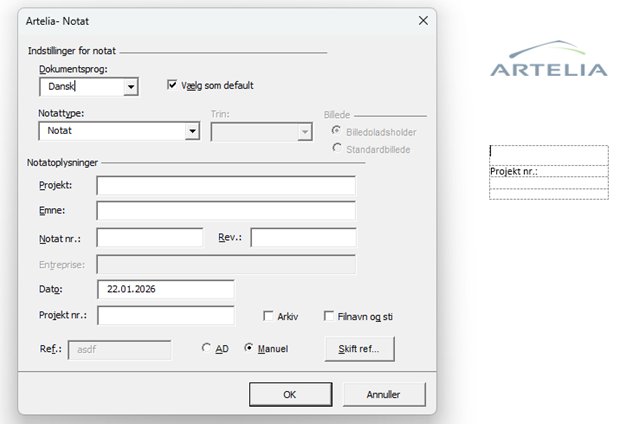
Task: Click the top dashed cell with the text cursor
Action: [549, 155]
